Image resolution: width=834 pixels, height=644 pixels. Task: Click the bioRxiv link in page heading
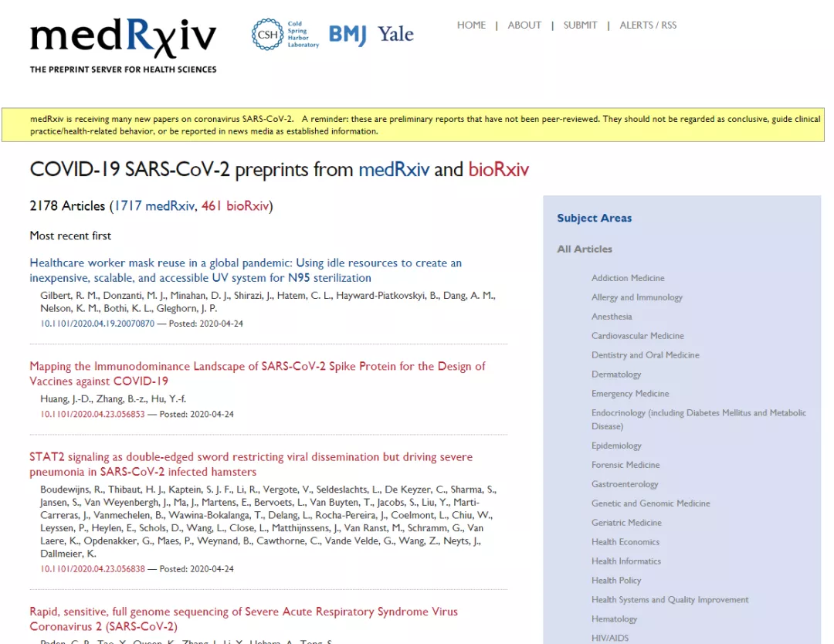point(498,170)
